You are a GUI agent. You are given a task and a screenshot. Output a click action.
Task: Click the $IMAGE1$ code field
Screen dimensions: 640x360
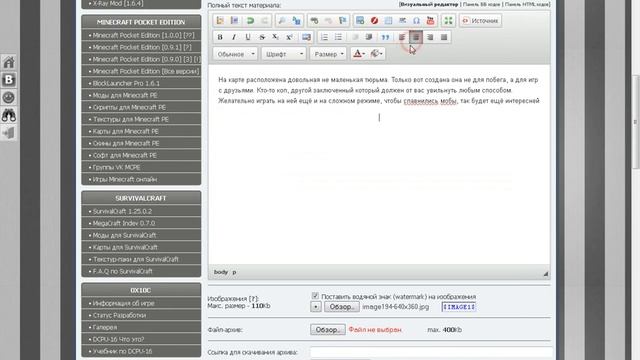(459, 307)
